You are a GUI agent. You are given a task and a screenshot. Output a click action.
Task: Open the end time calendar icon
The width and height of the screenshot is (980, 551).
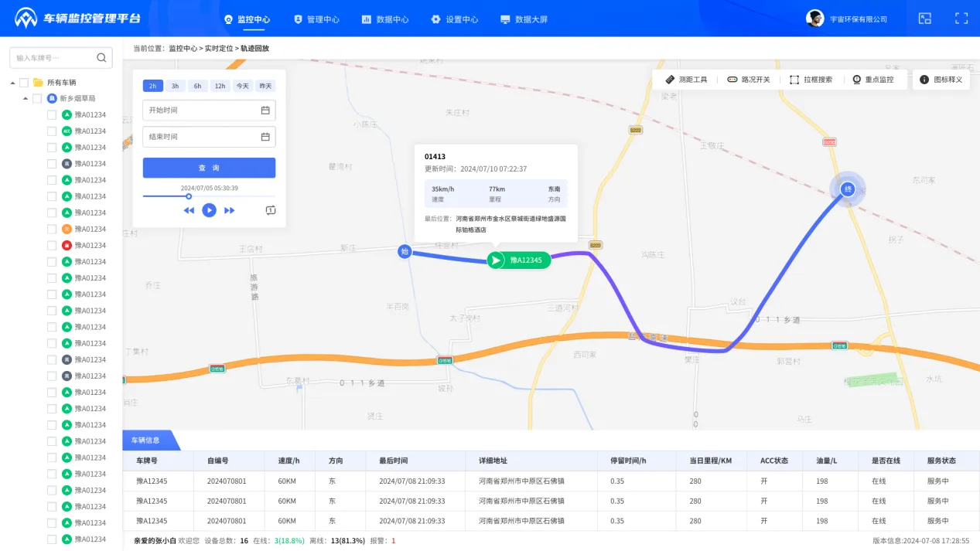click(265, 137)
